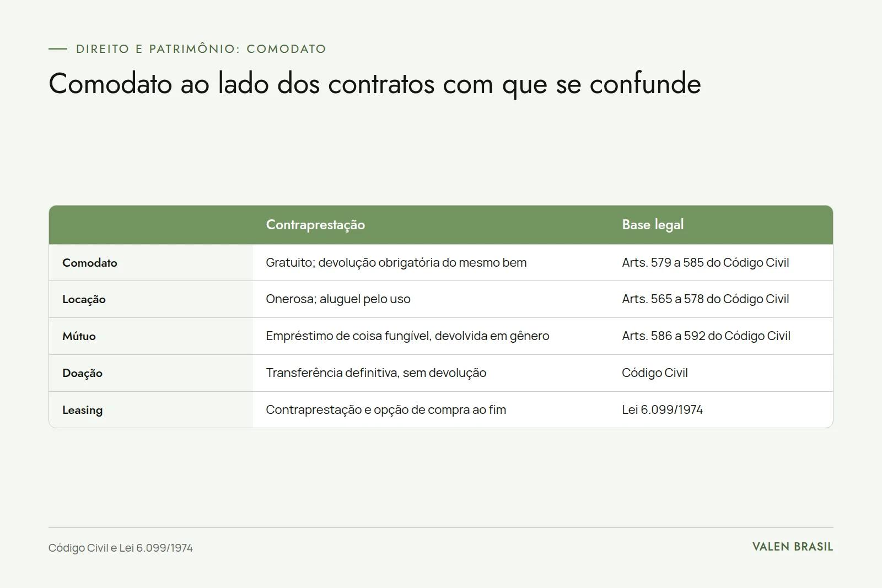Viewport: 882px width, 588px height.
Task: Click 'Transferência definitiva, sem devolução' cell
Action: pyautogui.click(x=376, y=373)
